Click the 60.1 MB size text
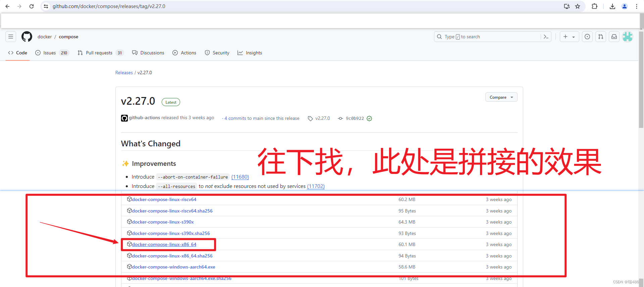This screenshot has width=644, height=287. (x=407, y=244)
